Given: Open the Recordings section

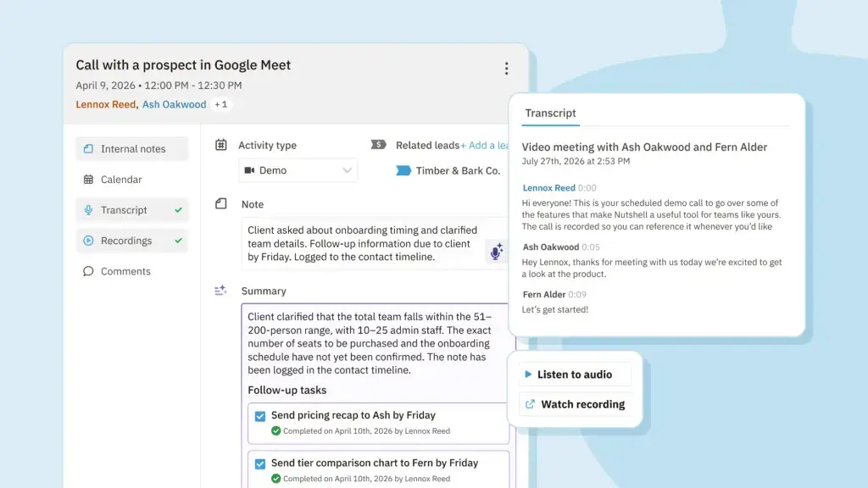Looking at the screenshot, I should (131, 241).
